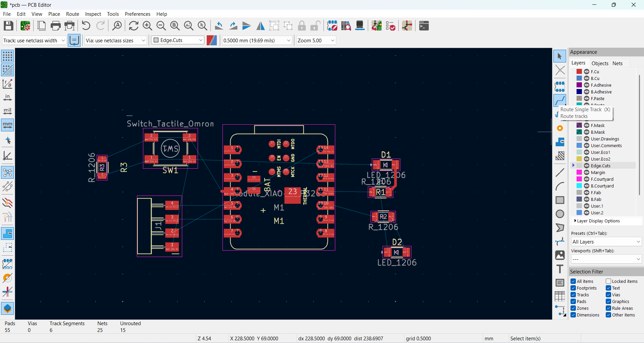Click the Find magnifier icon
Image resolution: width=644 pixels, height=343 pixels.
pyautogui.click(x=117, y=26)
